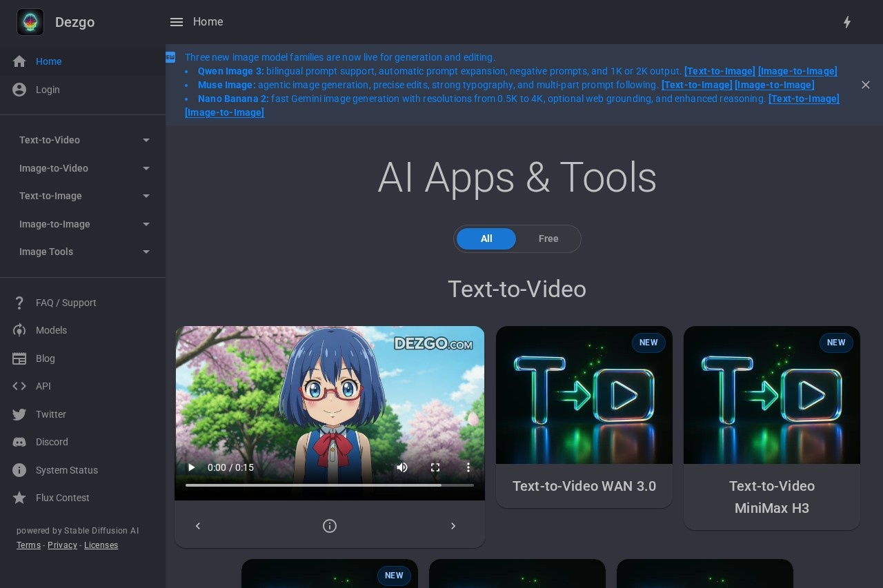
Task: Go to previous carousel video
Action: pos(198,526)
